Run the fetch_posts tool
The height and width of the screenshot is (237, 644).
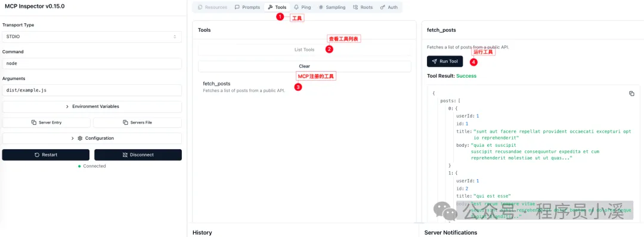[445, 61]
